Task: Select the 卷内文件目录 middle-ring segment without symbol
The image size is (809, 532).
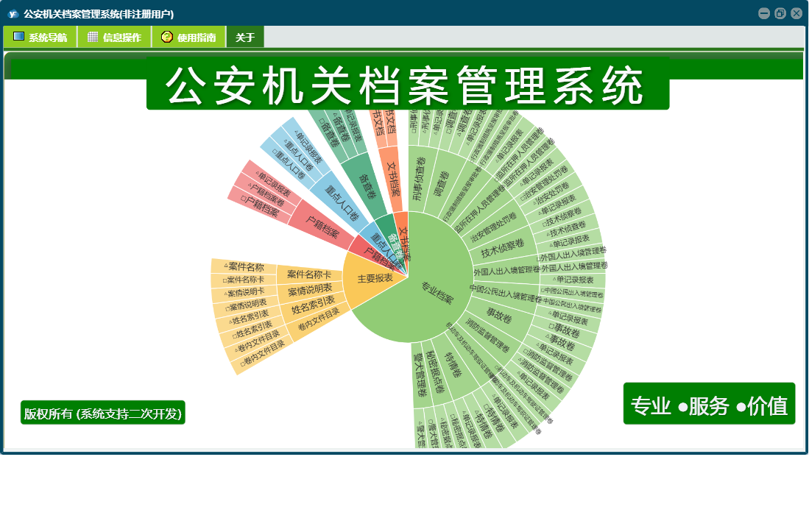Action: click(319, 319)
